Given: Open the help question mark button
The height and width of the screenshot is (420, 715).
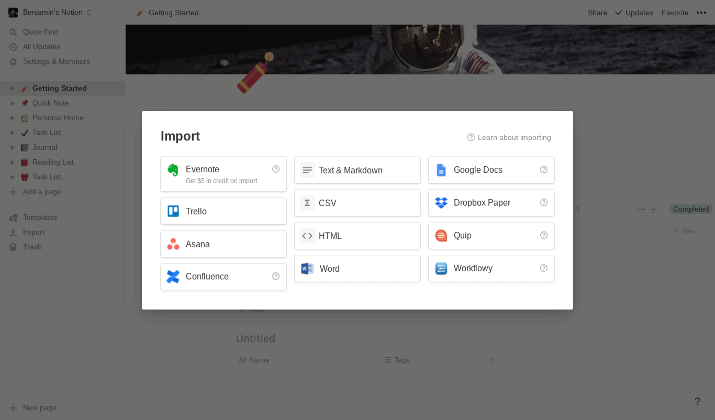Looking at the screenshot, I should (697, 401).
